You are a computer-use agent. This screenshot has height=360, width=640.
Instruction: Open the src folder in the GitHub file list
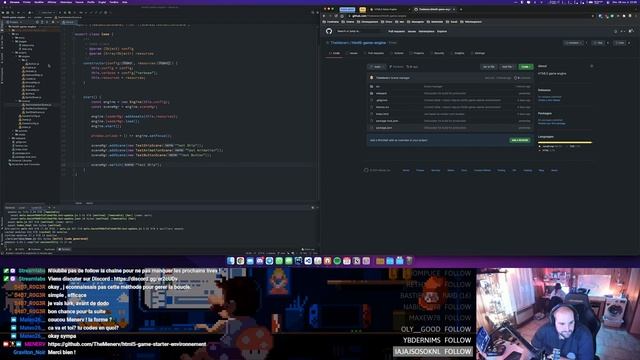378,87
